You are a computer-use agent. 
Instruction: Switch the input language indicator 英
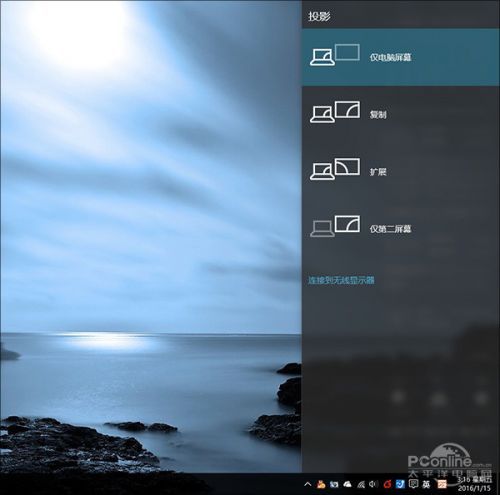click(426, 484)
